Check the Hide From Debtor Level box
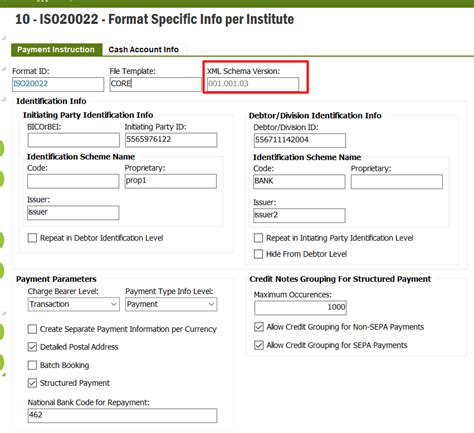The image size is (474, 433). tap(258, 254)
